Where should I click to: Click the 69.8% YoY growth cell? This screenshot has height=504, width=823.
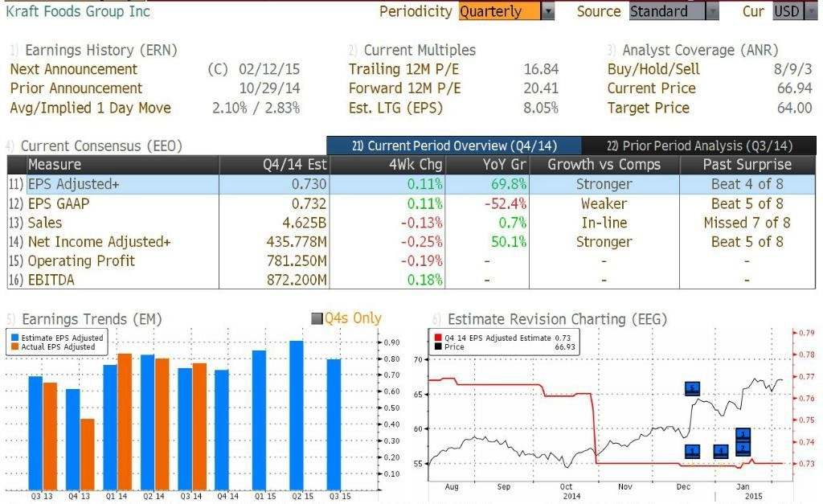tap(509, 184)
